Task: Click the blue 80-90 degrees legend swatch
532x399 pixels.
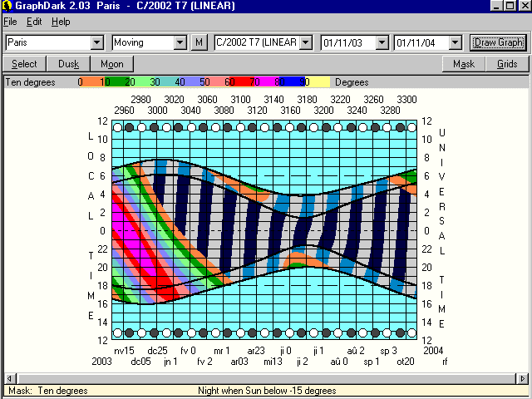Action: pyautogui.click(x=293, y=82)
